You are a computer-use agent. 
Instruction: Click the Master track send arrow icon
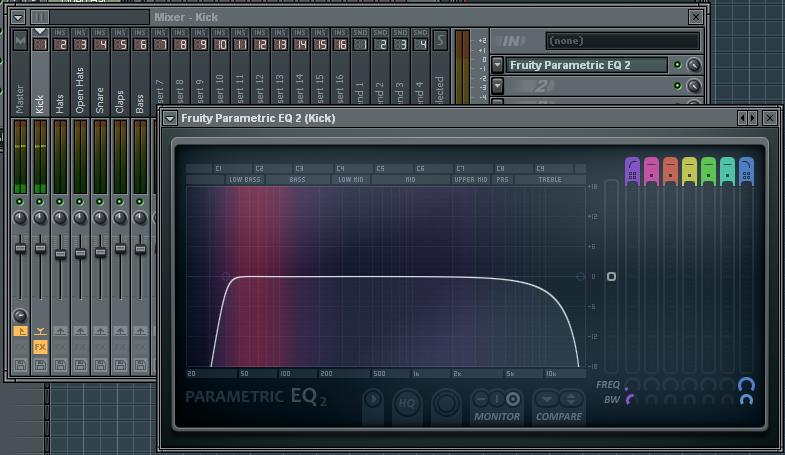(20, 331)
